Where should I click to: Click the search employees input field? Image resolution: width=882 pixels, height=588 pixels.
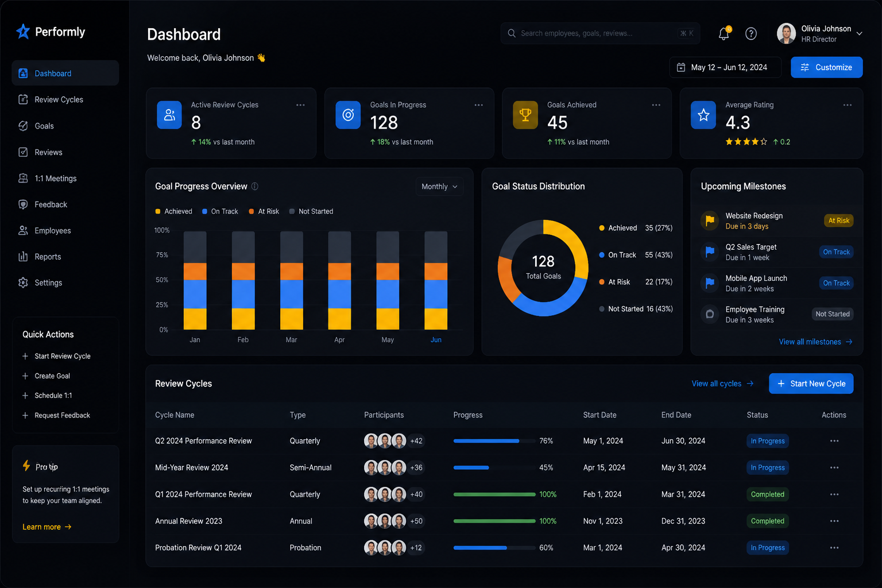(x=601, y=33)
